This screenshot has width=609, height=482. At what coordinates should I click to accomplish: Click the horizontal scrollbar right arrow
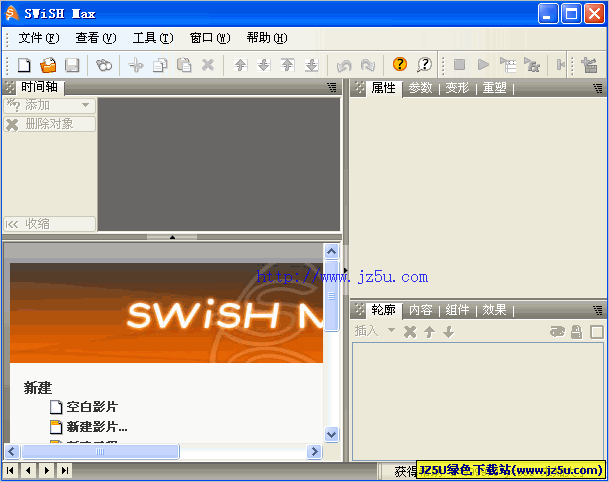[314, 451]
